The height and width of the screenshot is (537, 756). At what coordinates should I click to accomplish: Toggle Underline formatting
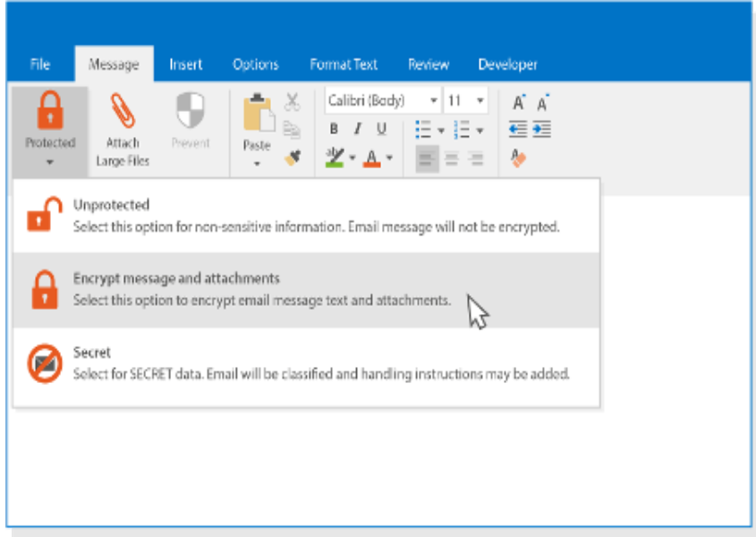(x=381, y=130)
